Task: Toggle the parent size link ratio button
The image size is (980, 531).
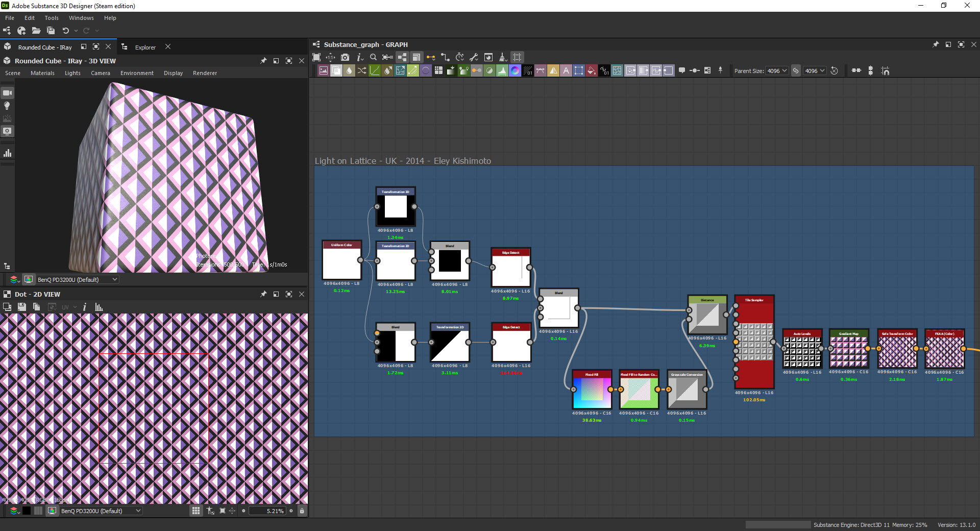Action: click(796, 71)
